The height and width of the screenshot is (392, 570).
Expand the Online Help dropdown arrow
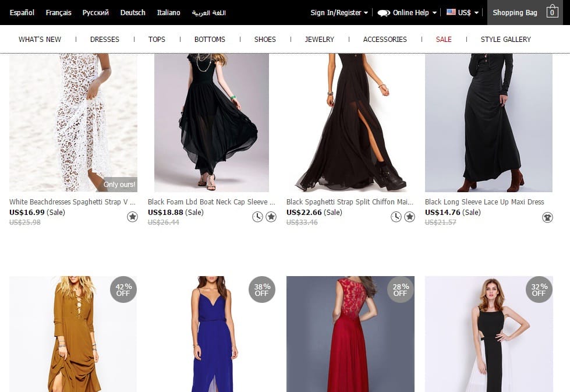434,13
